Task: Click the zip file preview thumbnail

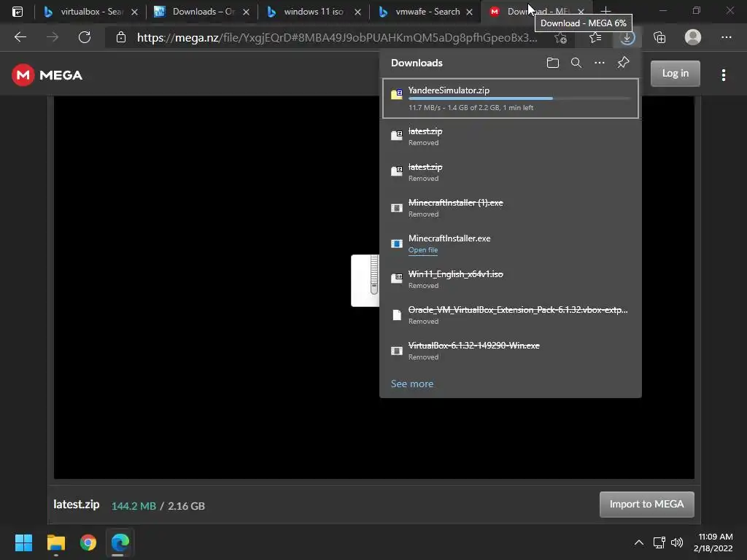Action: click(365, 281)
